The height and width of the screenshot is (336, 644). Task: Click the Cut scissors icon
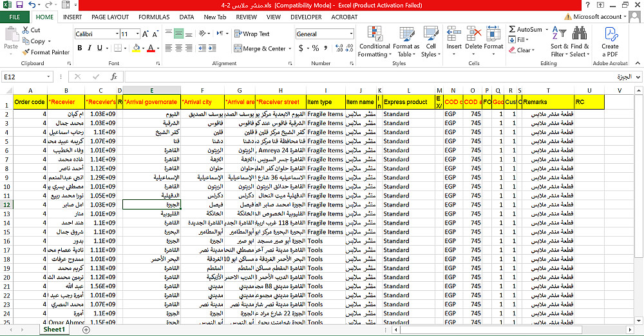[x=26, y=30]
